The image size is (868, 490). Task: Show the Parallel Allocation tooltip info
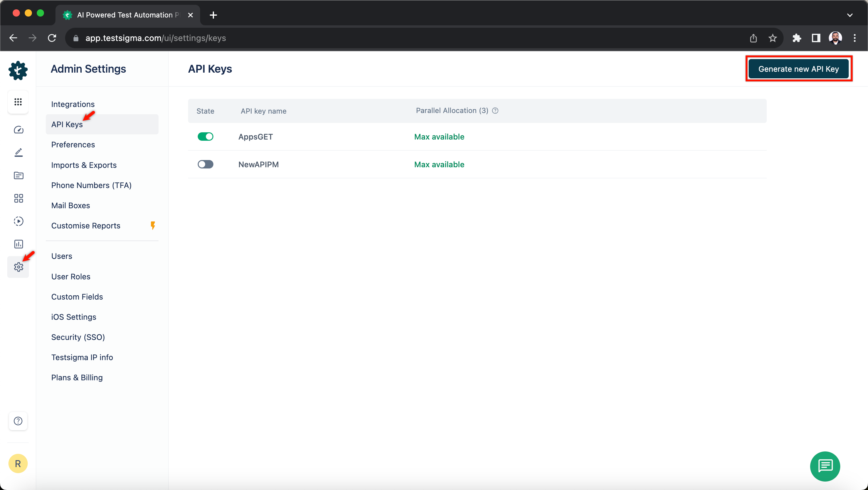(x=495, y=111)
